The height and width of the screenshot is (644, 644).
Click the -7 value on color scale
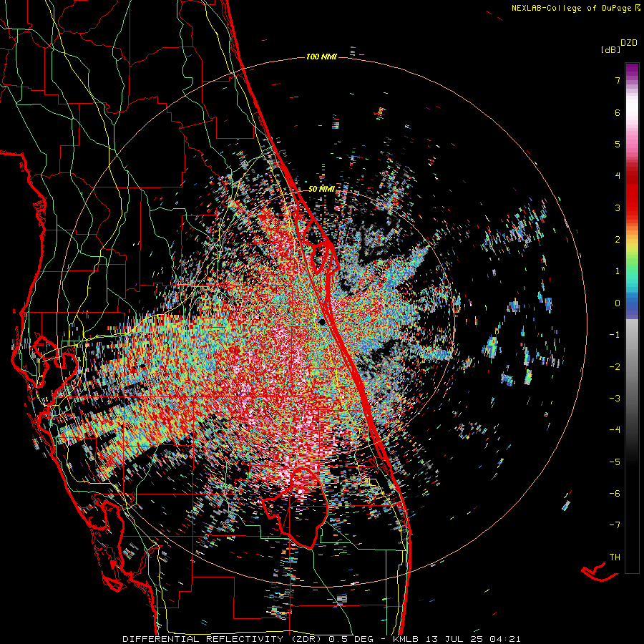point(615,525)
